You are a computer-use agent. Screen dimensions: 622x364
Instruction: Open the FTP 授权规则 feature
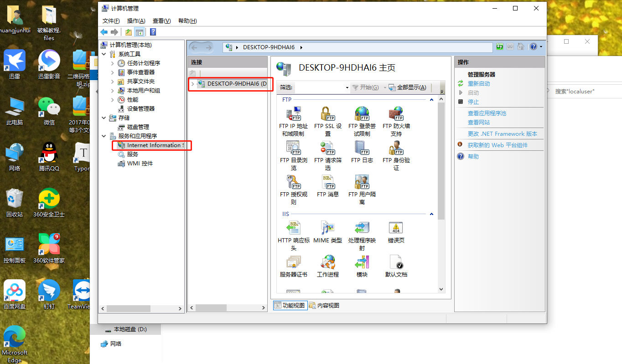point(294,190)
